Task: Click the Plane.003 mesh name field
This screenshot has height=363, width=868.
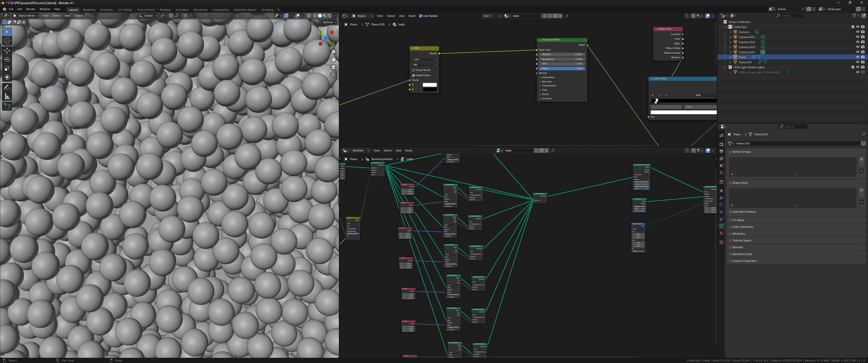Action: [797, 144]
